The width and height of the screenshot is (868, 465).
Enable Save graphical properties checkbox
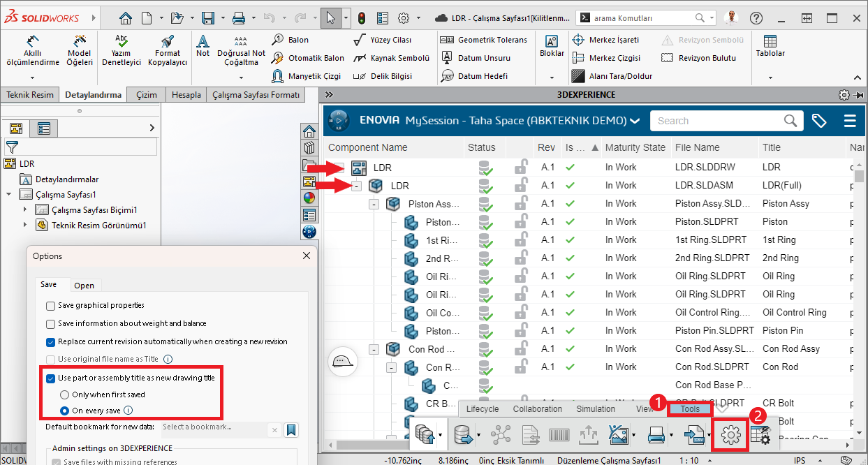click(x=51, y=306)
